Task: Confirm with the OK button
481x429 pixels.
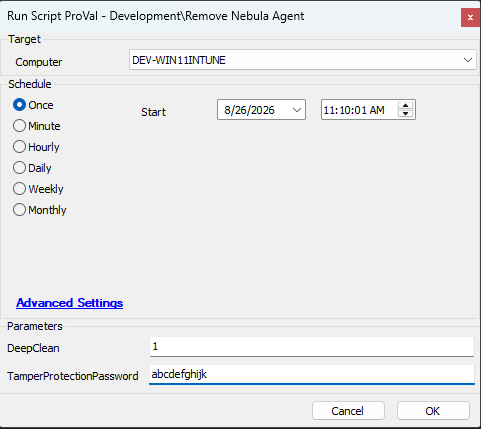Action: click(433, 411)
